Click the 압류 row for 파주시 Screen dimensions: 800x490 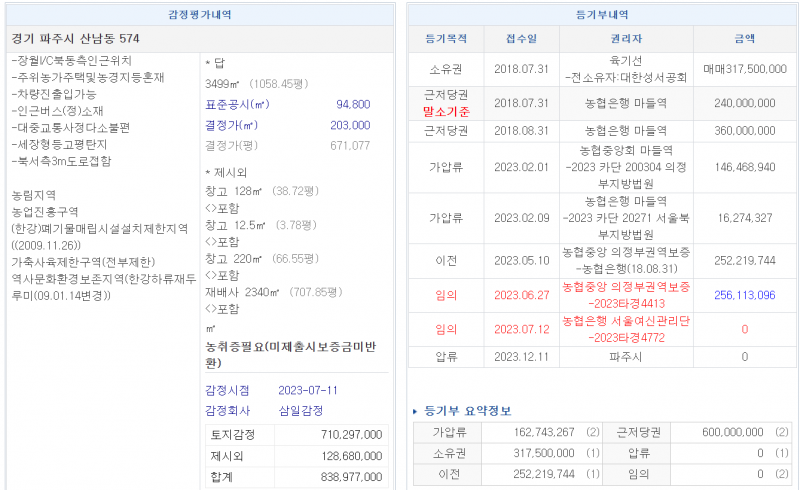(446, 356)
